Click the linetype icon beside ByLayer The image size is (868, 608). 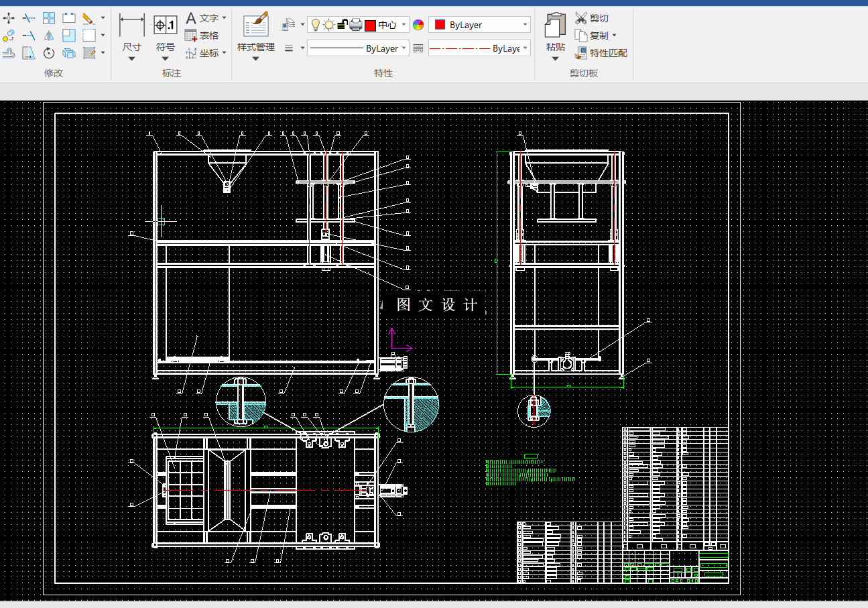(419, 48)
